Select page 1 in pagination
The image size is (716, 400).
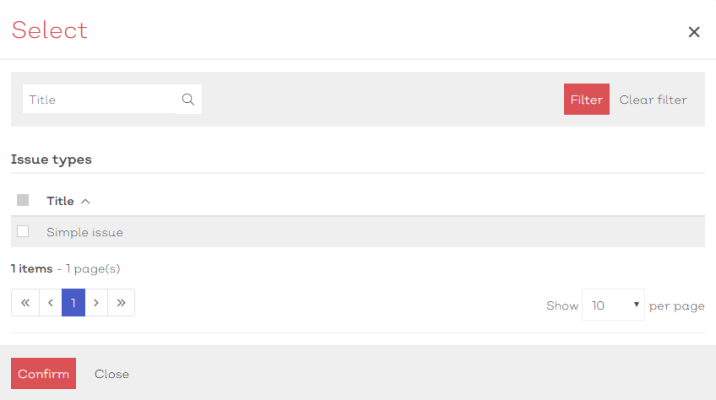coord(74,302)
